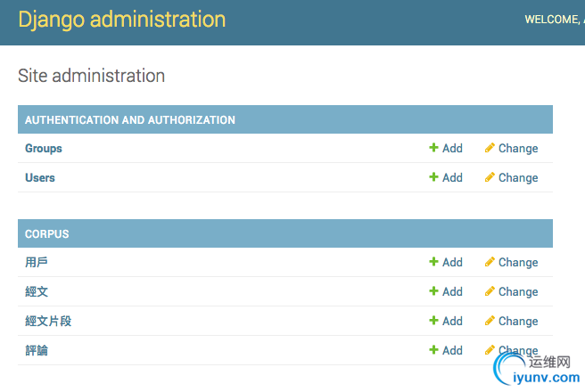Open the 經文 model list
Image resolution: width=585 pixels, height=392 pixels.
(x=37, y=292)
